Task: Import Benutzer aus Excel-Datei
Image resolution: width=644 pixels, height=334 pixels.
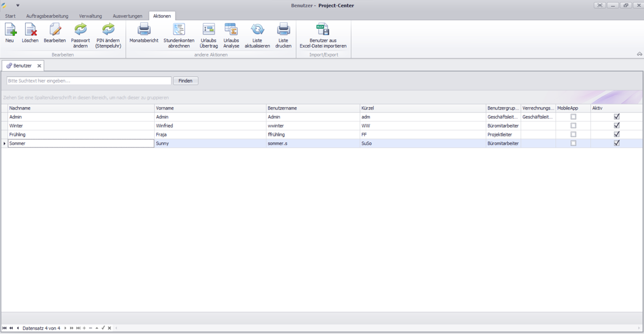Action: 323,30
